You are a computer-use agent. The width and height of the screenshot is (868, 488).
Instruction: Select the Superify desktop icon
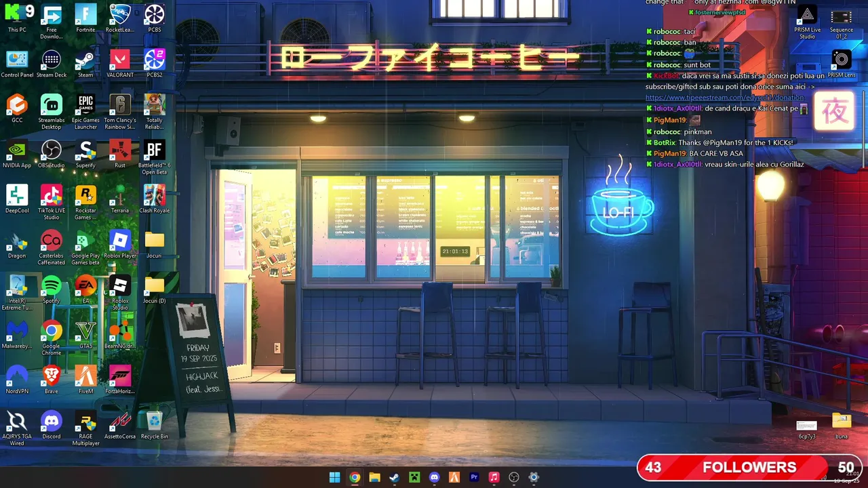click(x=85, y=155)
